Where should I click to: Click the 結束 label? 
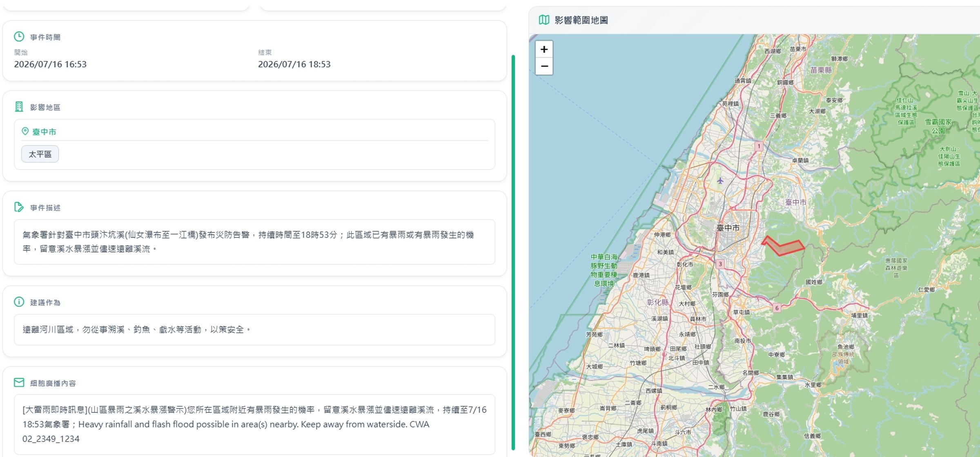click(265, 52)
